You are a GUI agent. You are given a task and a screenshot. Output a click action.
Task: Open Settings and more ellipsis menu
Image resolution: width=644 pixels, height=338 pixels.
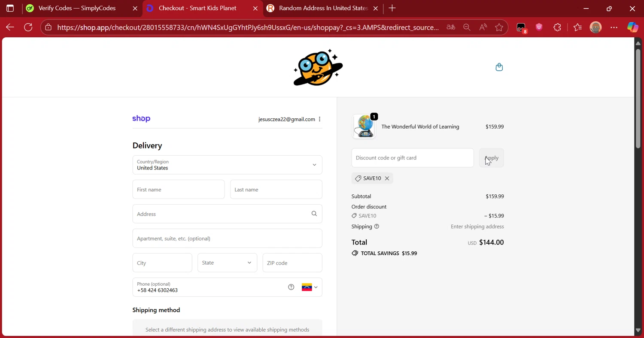coord(614,27)
